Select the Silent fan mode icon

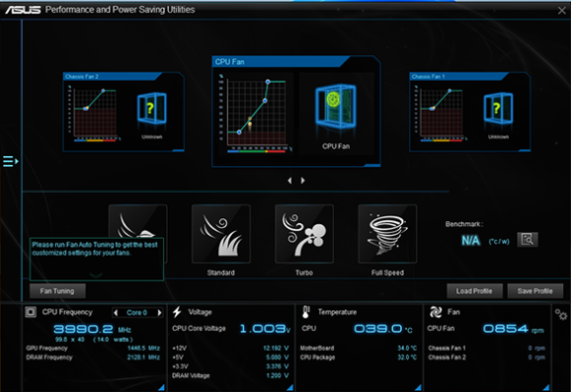137,221
